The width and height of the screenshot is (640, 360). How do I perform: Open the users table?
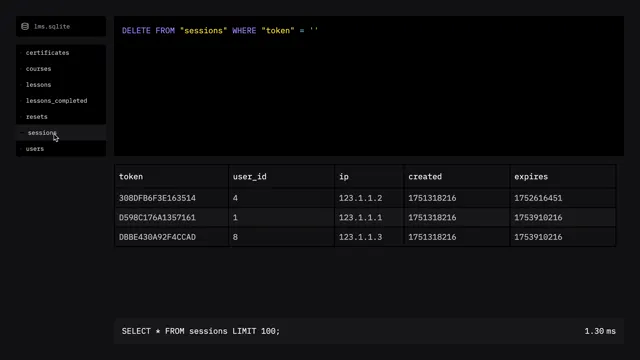61,149
